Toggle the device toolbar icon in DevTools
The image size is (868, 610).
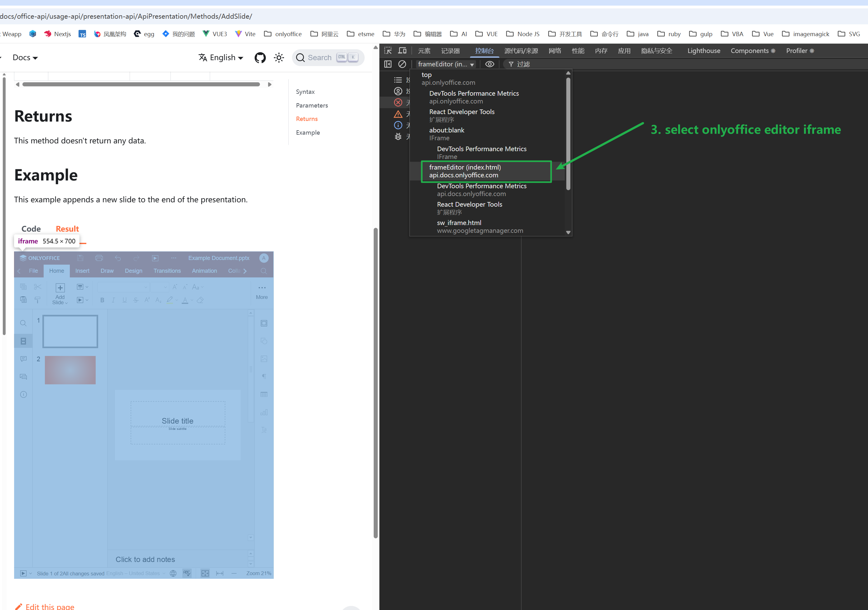click(402, 51)
